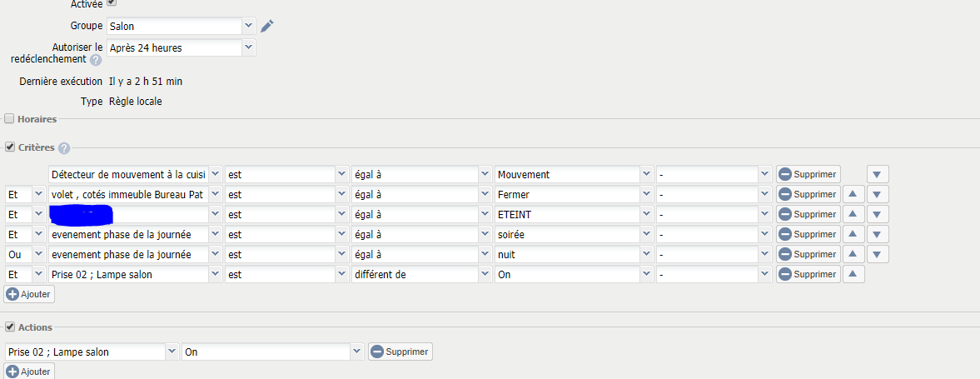Screen dimensions: 980x379
Task: Click Ajouter button under the criteria list
Action: pyautogui.click(x=29, y=294)
